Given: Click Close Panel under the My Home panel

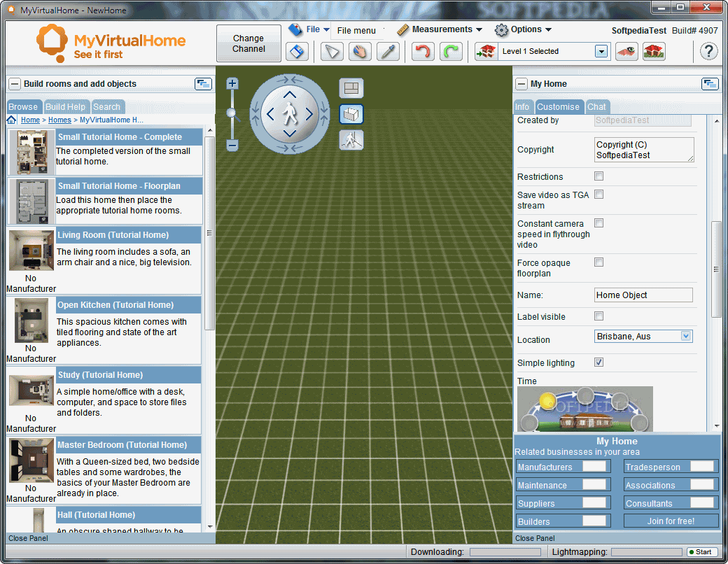Looking at the screenshot, I should (x=535, y=538).
